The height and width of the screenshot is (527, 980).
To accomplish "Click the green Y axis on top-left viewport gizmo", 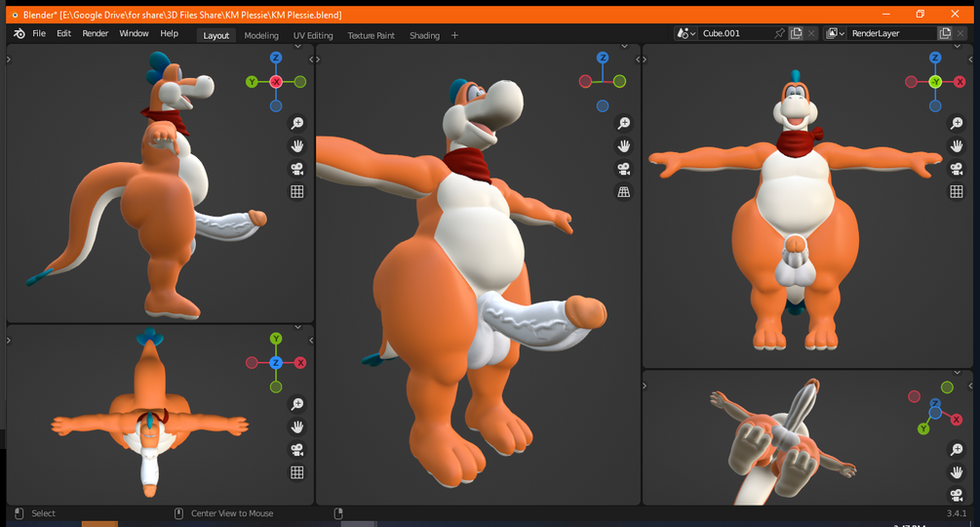I will tap(252, 82).
